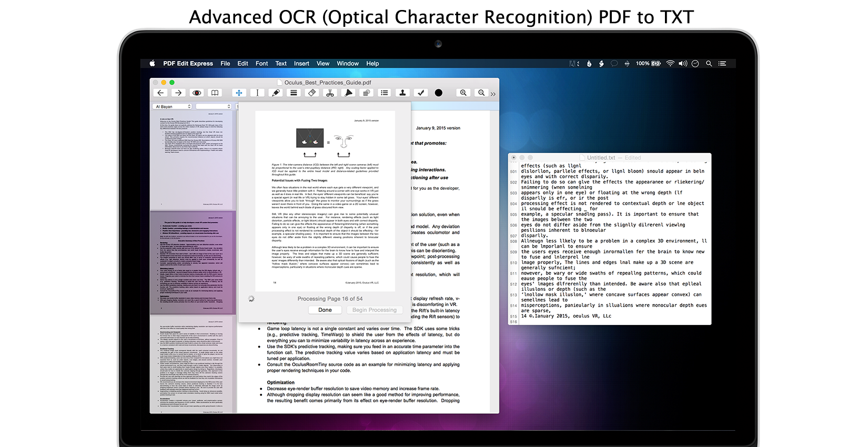The height and width of the screenshot is (447, 868).
Task: Go forward with the right arrow toolbar button
Action: click(x=178, y=93)
